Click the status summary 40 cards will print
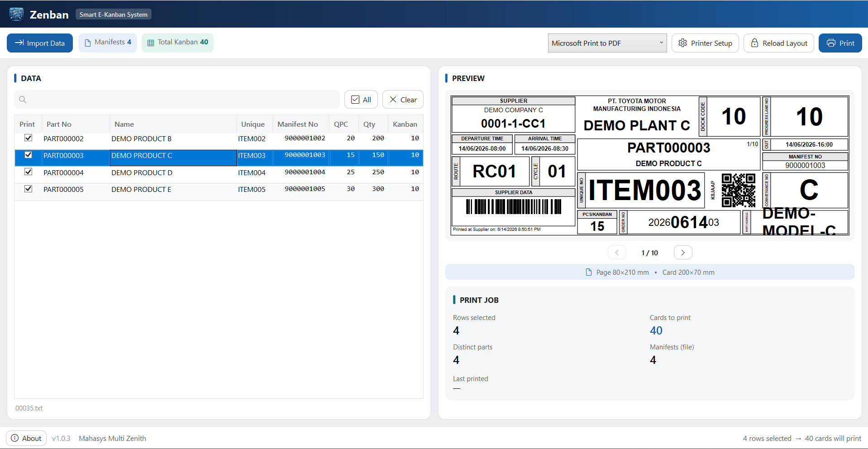 pyautogui.click(x=833, y=438)
